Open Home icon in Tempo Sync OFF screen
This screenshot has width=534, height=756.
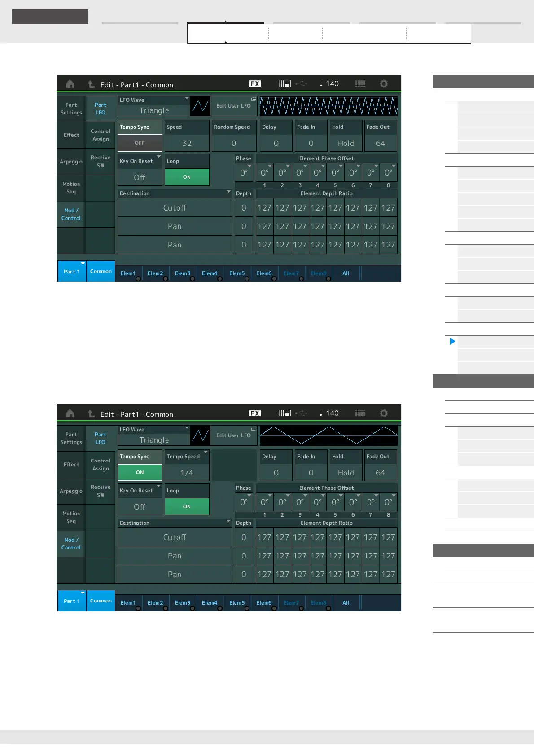click(x=70, y=84)
